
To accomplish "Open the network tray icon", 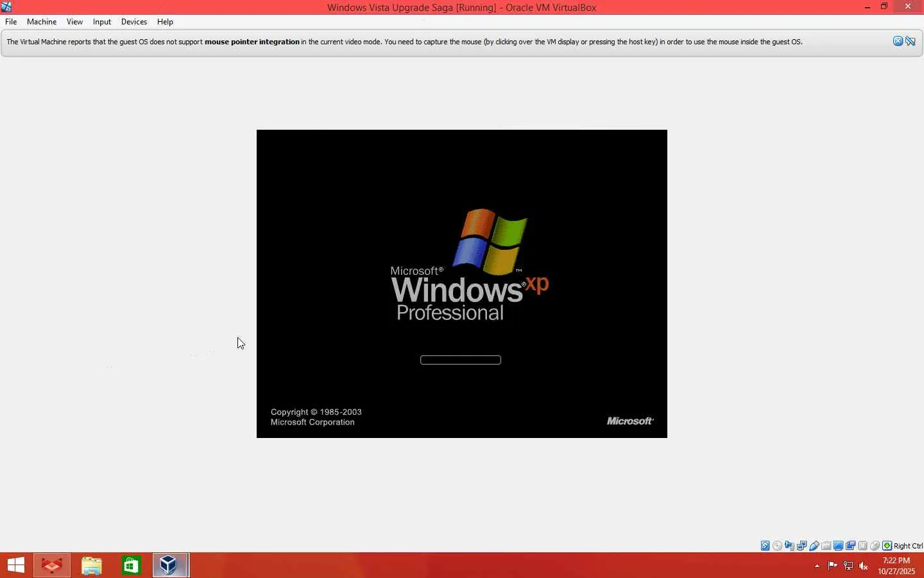I will pos(848,566).
